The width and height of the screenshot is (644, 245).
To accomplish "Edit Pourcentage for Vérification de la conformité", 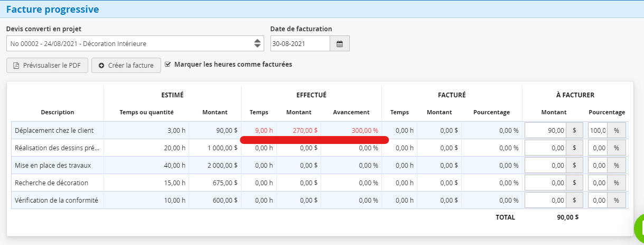I will pyautogui.click(x=598, y=200).
